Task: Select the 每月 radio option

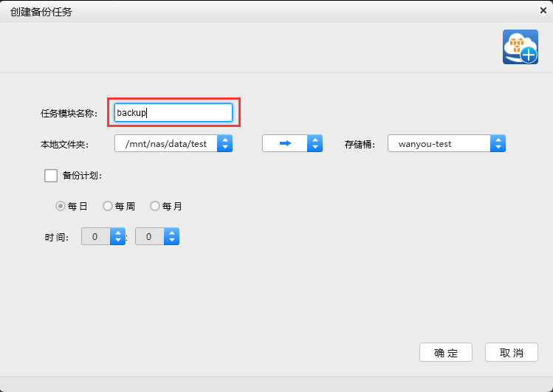Action: click(155, 206)
